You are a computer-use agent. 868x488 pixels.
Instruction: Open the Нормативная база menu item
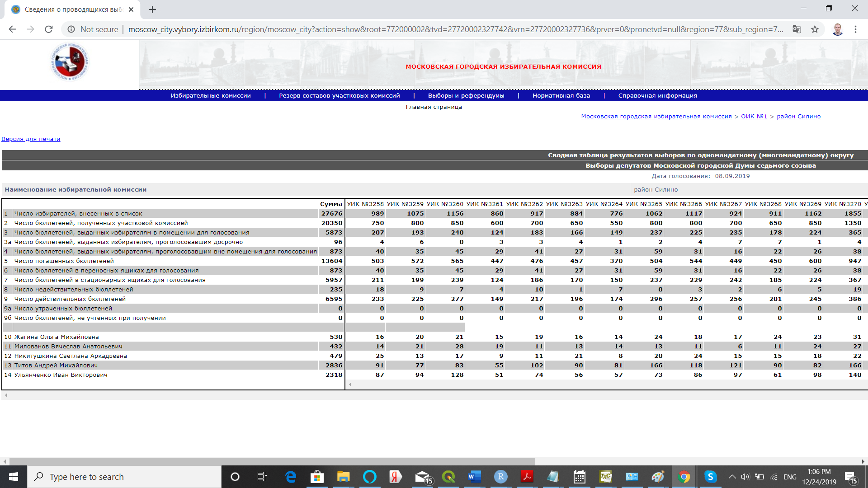click(561, 96)
